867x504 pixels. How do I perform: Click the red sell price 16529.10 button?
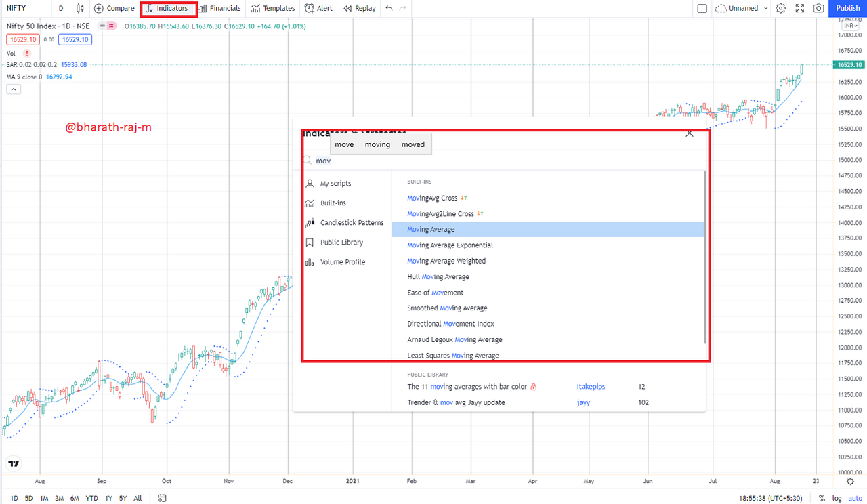[22, 39]
